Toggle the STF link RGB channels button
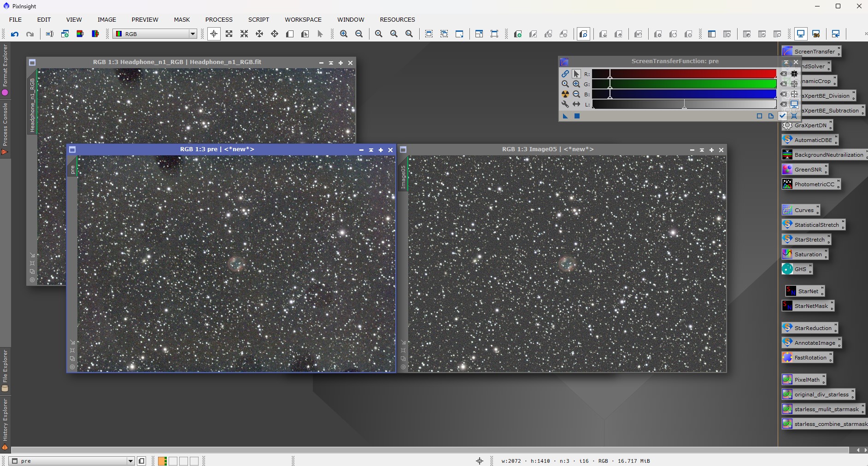868x466 pixels. [565, 74]
